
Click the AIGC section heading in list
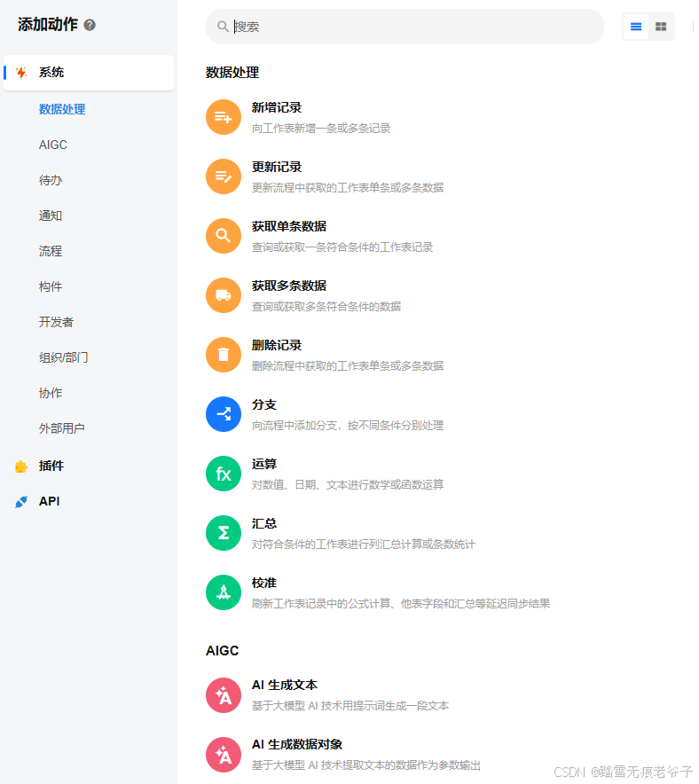point(223,650)
